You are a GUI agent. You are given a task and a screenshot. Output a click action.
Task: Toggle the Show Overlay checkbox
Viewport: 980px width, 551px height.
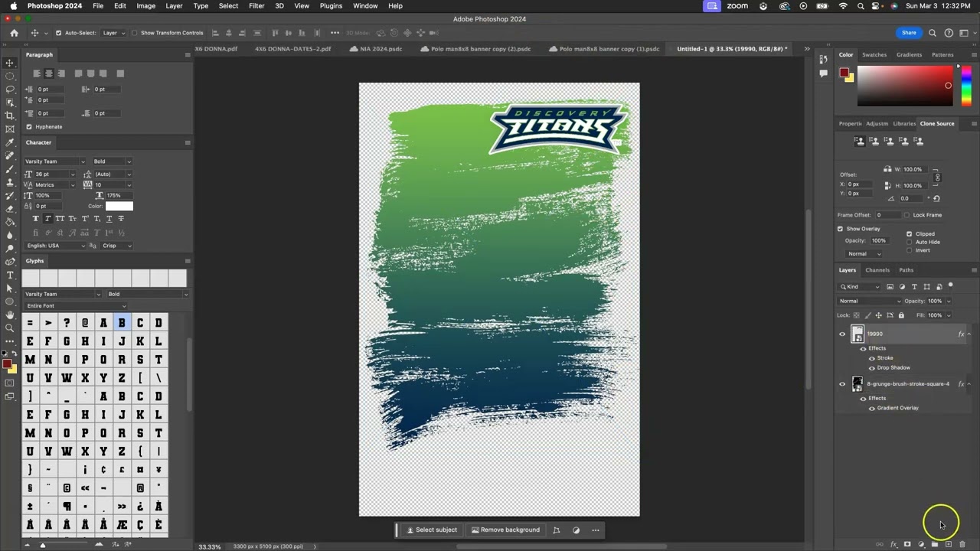coord(840,229)
